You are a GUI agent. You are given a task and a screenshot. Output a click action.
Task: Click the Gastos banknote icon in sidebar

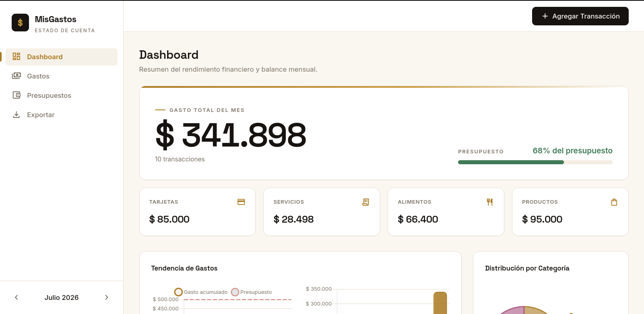17,76
